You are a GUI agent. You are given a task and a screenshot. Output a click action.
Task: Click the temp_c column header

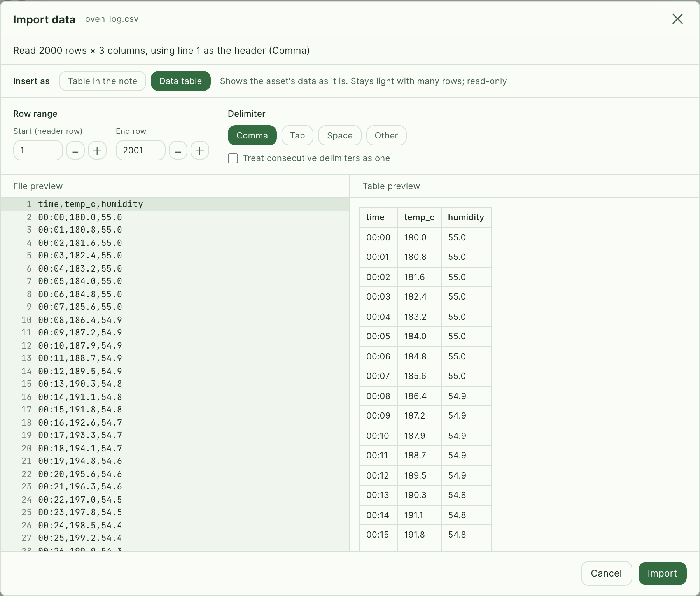tap(420, 217)
